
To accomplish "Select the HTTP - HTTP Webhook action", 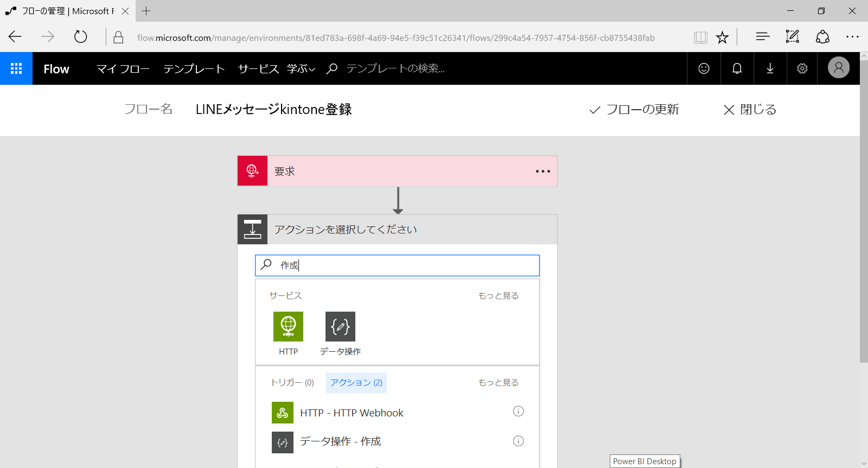I will coord(397,413).
